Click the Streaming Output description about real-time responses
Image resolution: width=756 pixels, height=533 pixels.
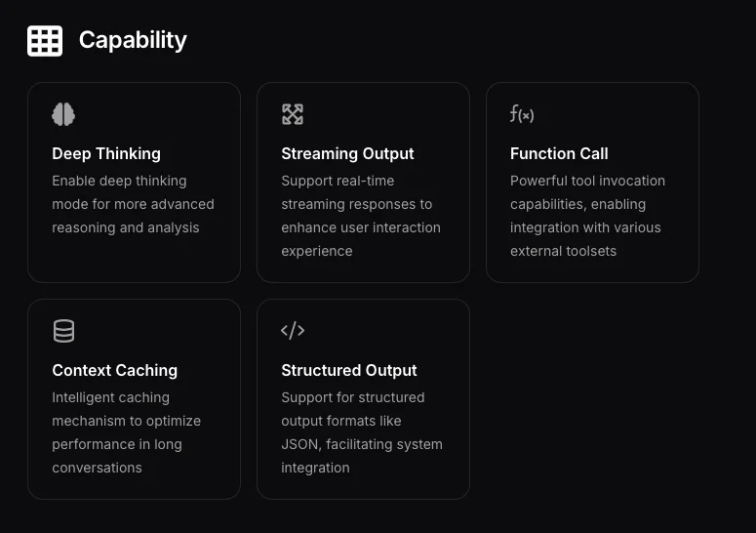tap(361, 216)
